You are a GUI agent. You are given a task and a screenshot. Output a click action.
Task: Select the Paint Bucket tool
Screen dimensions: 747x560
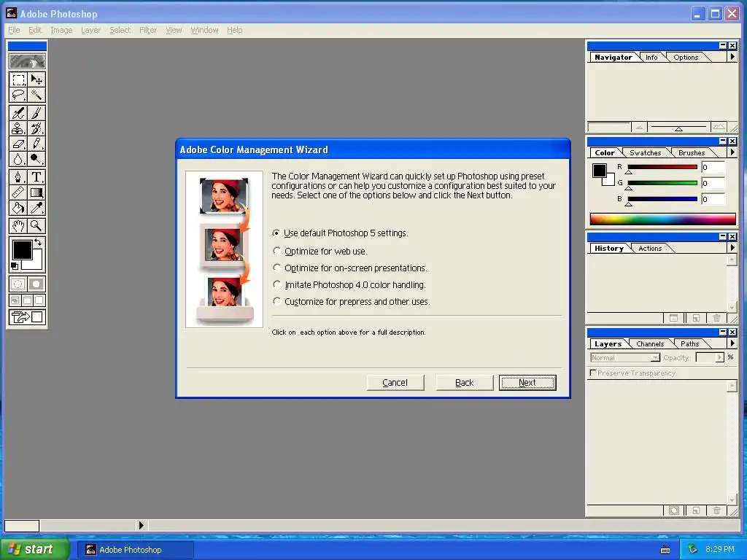(18, 208)
